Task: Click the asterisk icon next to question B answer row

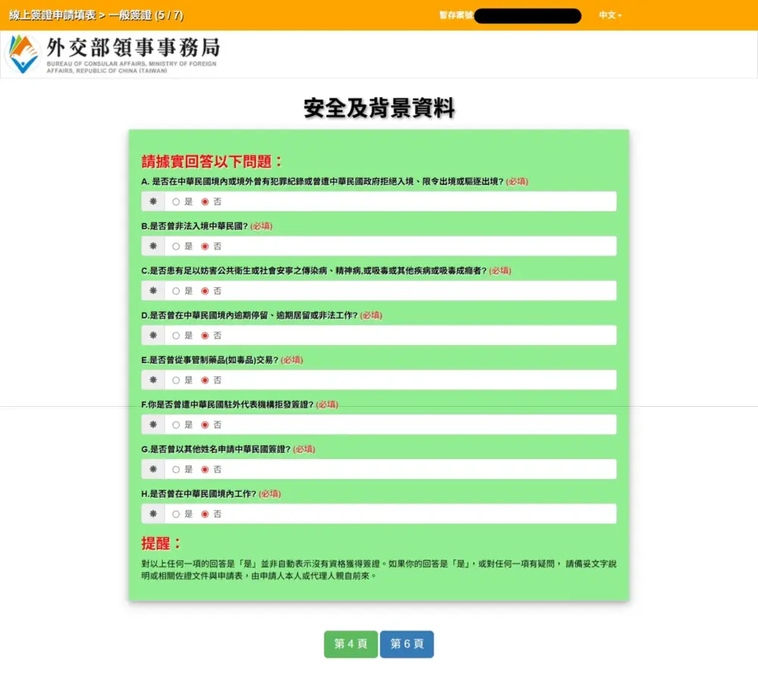Action: tap(152, 245)
